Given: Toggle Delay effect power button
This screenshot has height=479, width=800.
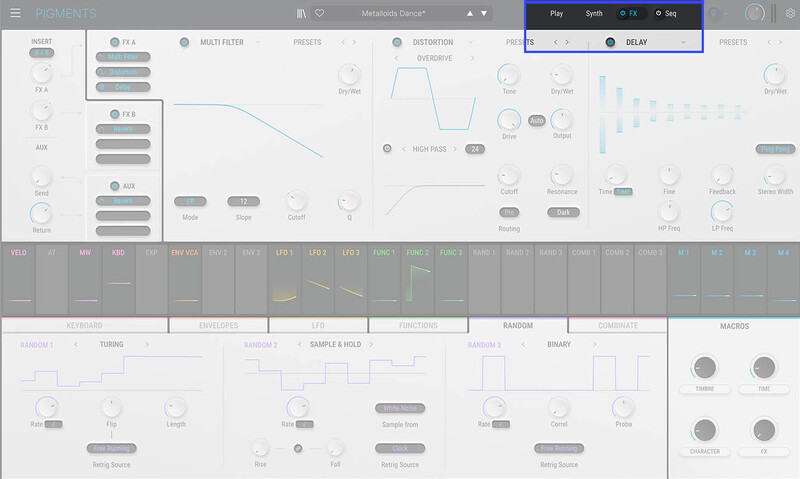Looking at the screenshot, I should coord(610,42).
